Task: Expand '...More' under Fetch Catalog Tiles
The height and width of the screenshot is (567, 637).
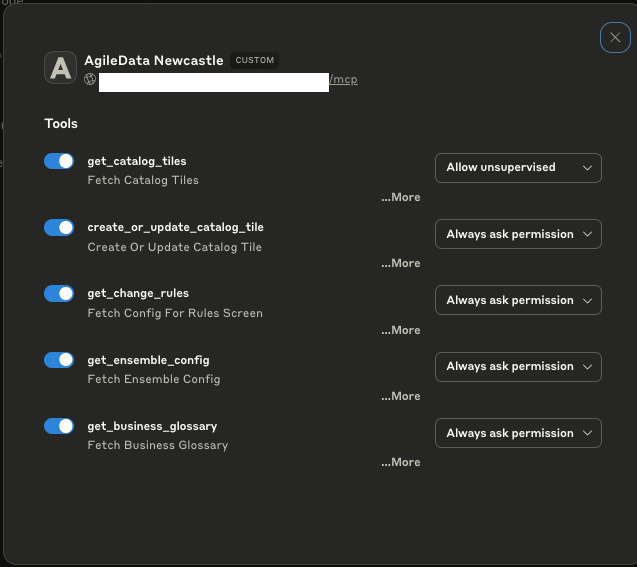Action: tap(401, 197)
